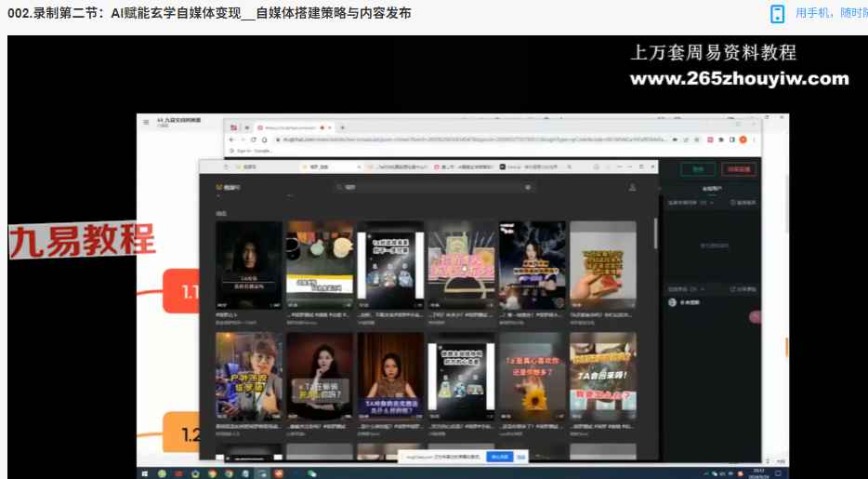Open the hamburger menu of the mind map
The height and width of the screenshot is (479, 868).
[146, 122]
